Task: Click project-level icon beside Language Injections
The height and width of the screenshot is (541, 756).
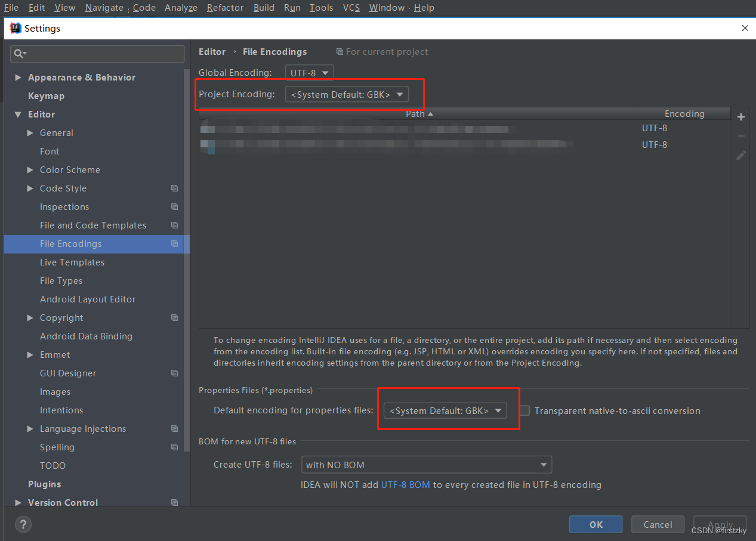Action: (174, 429)
